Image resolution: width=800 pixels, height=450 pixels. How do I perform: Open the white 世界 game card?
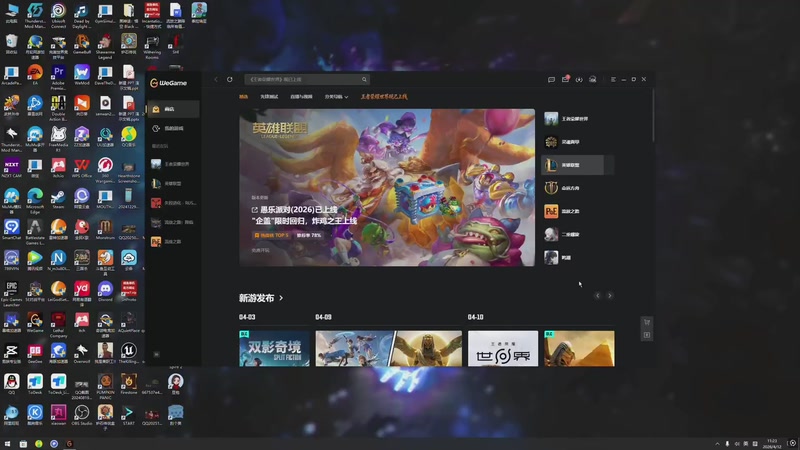click(503, 348)
